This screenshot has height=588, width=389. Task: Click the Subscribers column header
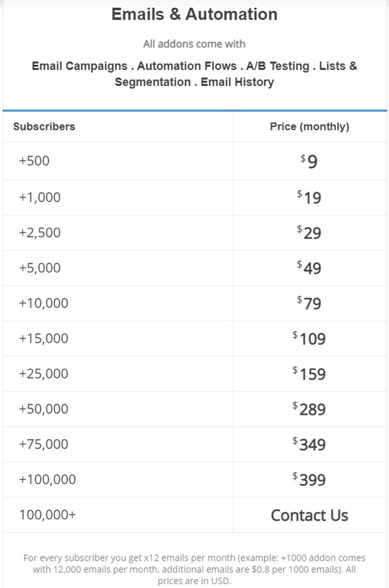(x=44, y=127)
